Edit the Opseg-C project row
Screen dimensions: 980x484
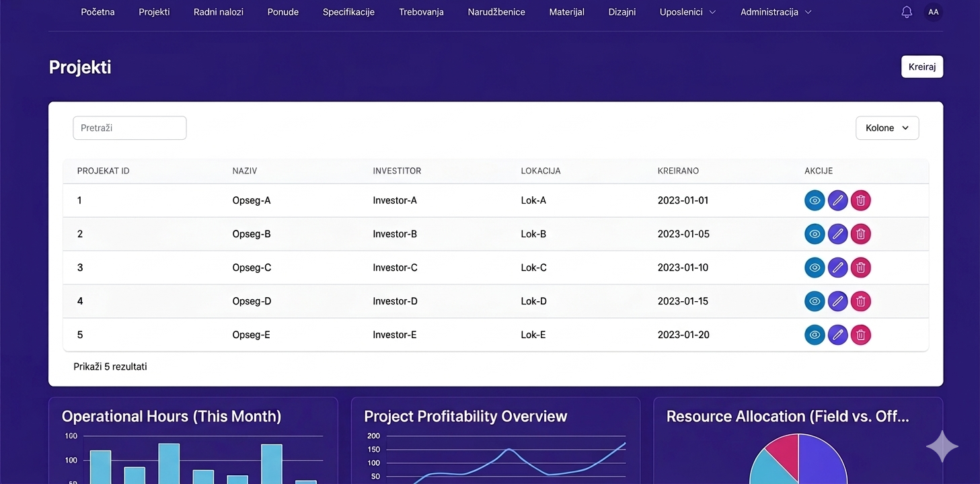[837, 268]
